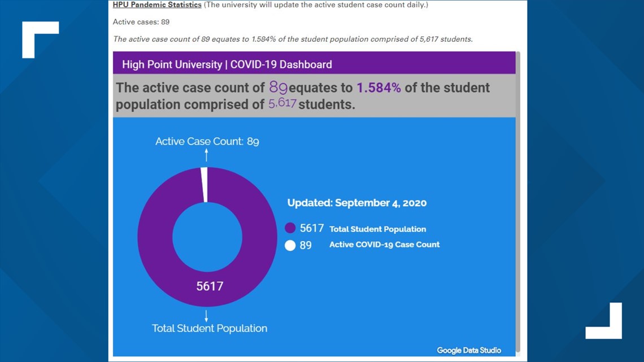
Task: Open the HPU Pandemic Statistics link
Action: pos(157,5)
